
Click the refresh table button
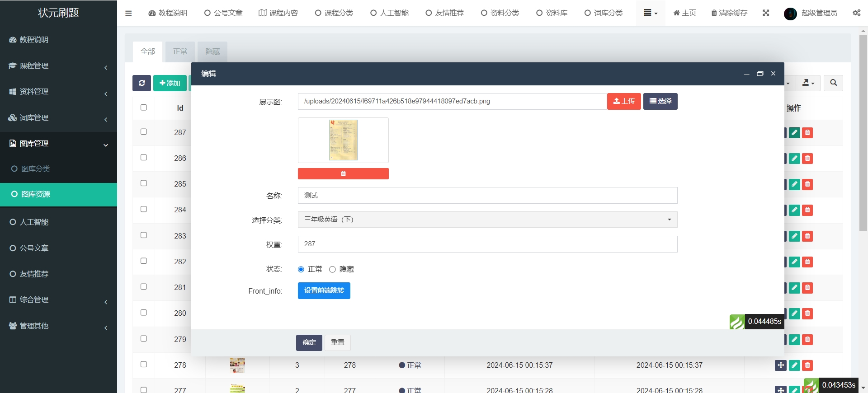(x=142, y=83)
